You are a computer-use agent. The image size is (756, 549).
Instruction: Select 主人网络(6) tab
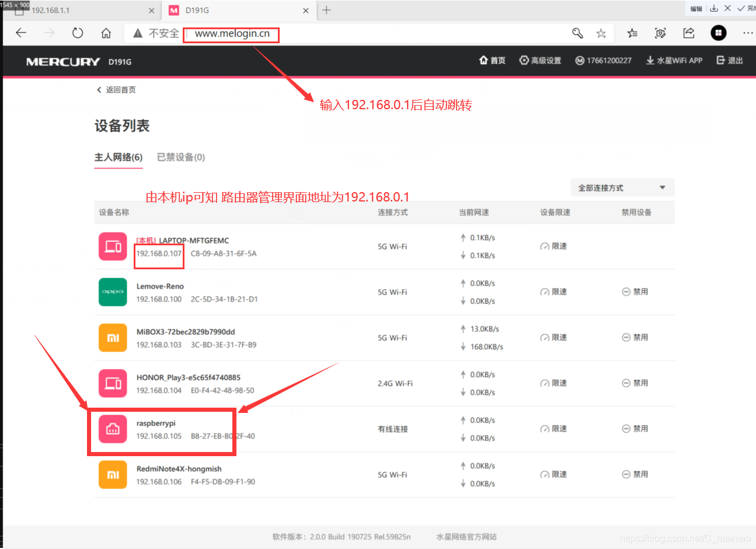[119, 157]
